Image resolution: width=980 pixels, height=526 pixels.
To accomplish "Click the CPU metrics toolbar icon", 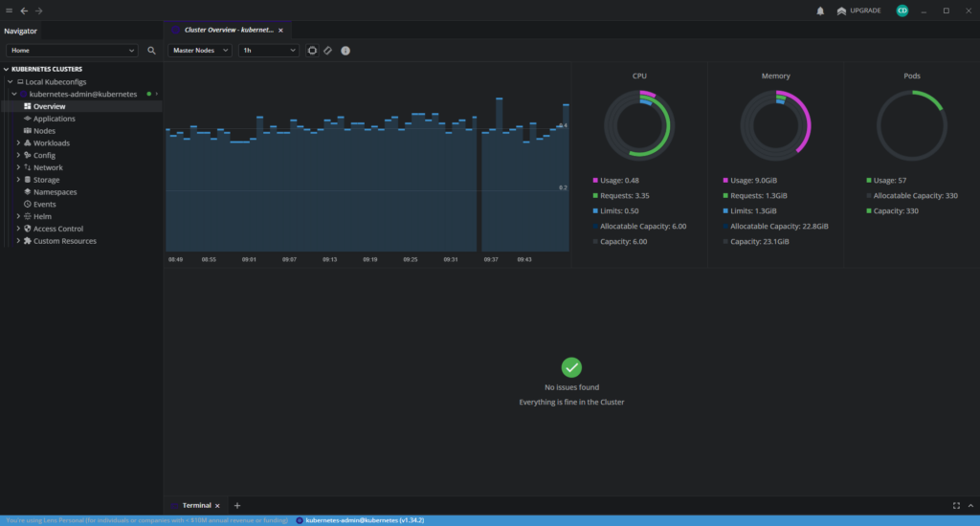I will click(x=312, y=50).
